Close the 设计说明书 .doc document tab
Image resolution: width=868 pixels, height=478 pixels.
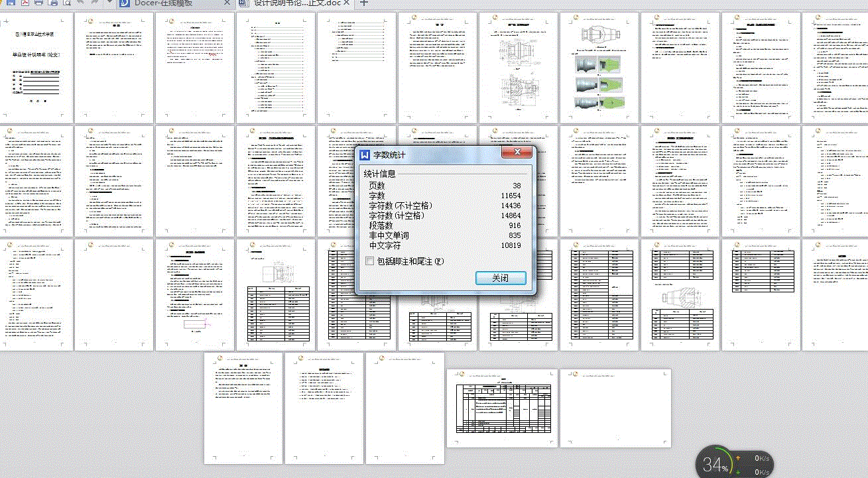347,3
